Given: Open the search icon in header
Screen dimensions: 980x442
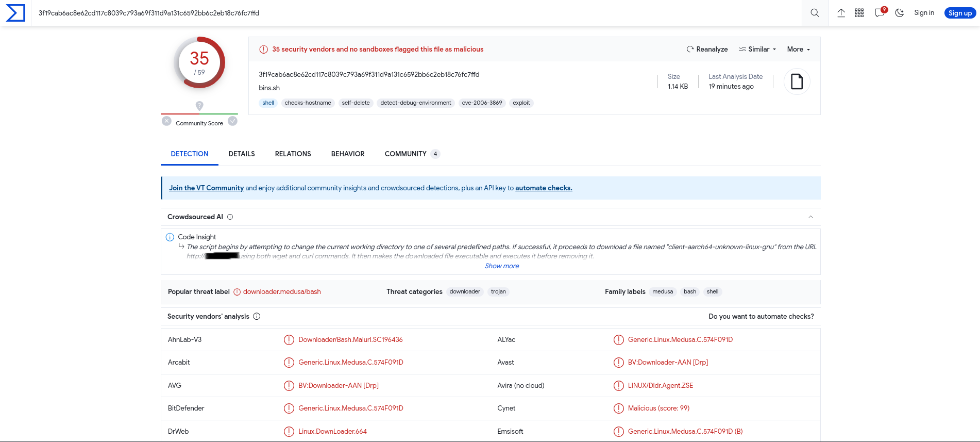Looking at the screenshot, I should click(x=815, y=13).
